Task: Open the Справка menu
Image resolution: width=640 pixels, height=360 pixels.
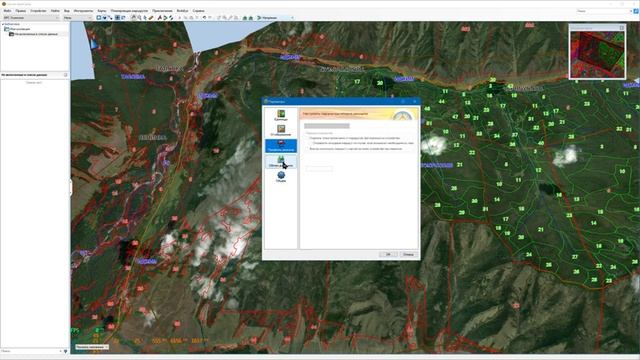Action: pyautogui.click(x=199, y=11)
